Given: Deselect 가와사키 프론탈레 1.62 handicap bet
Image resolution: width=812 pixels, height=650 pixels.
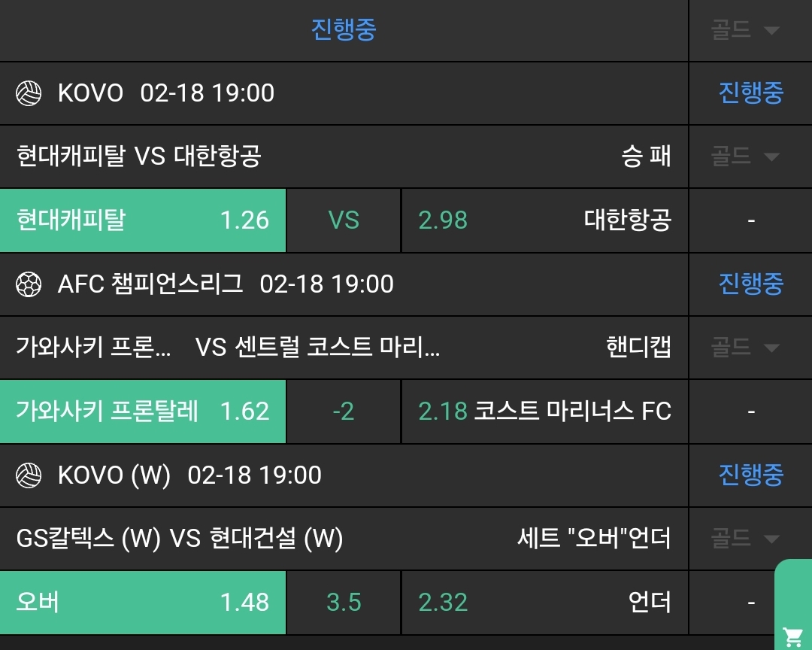Looking at the screenshot, I should point(143,412).
